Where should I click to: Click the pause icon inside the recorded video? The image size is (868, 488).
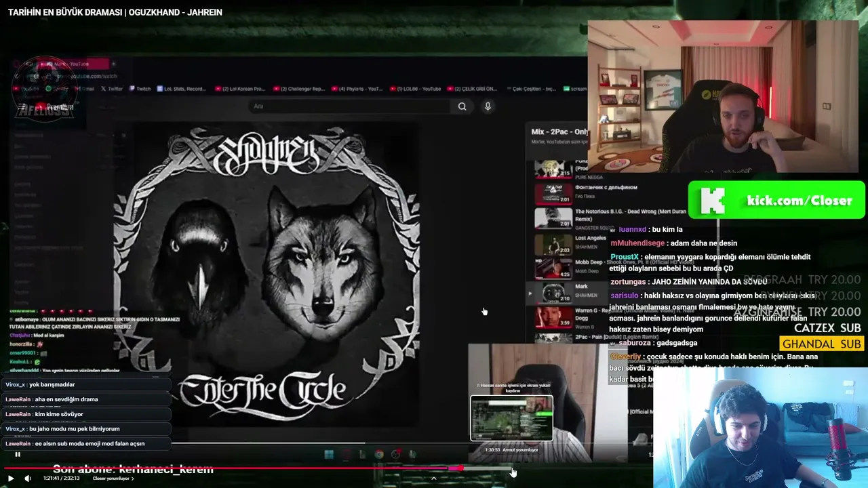tap(18, 455)
